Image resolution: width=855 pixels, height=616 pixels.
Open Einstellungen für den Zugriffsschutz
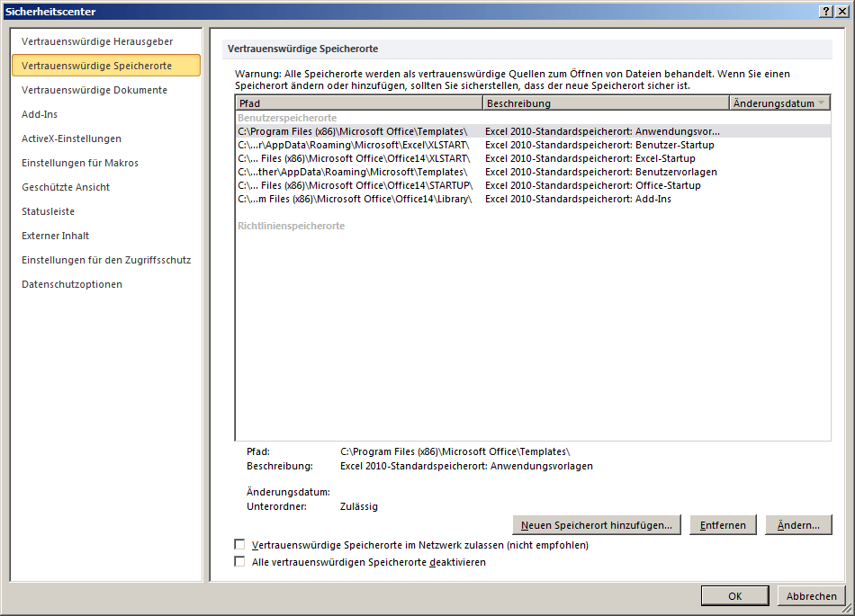[x=106, y=260]
